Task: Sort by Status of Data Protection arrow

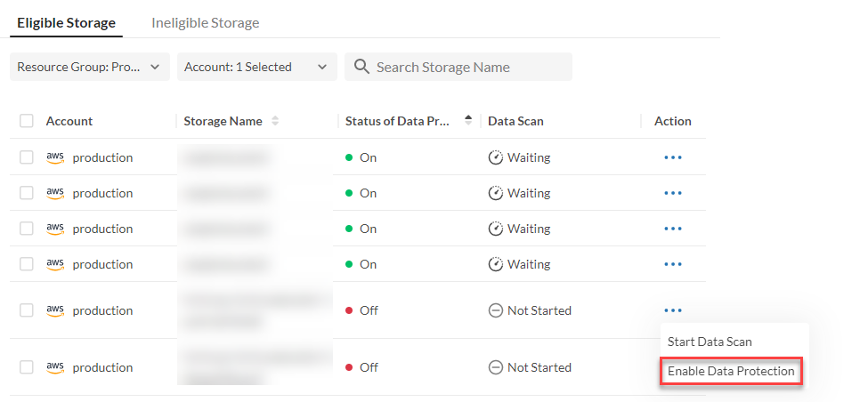Action: click(468, 121)
